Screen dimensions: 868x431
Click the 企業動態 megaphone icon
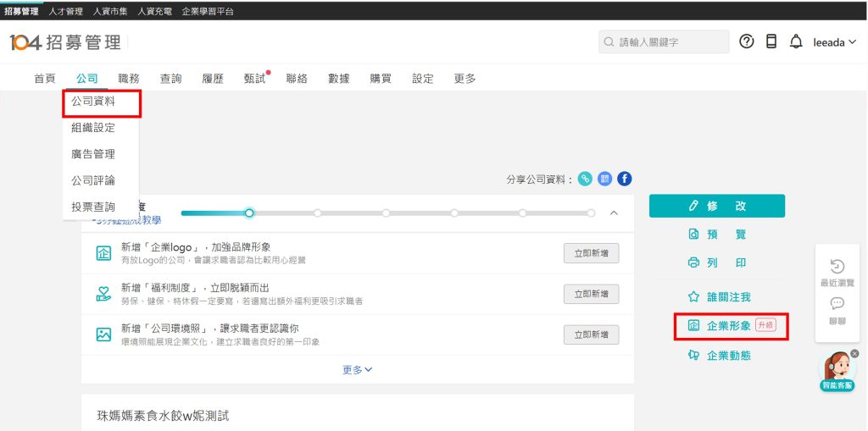coord(693,355)
